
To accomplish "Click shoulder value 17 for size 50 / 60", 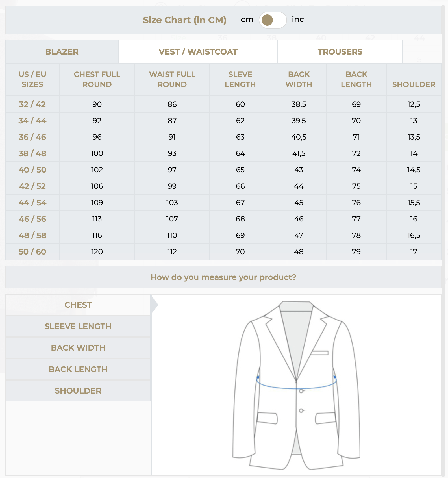I will (414, 252).
